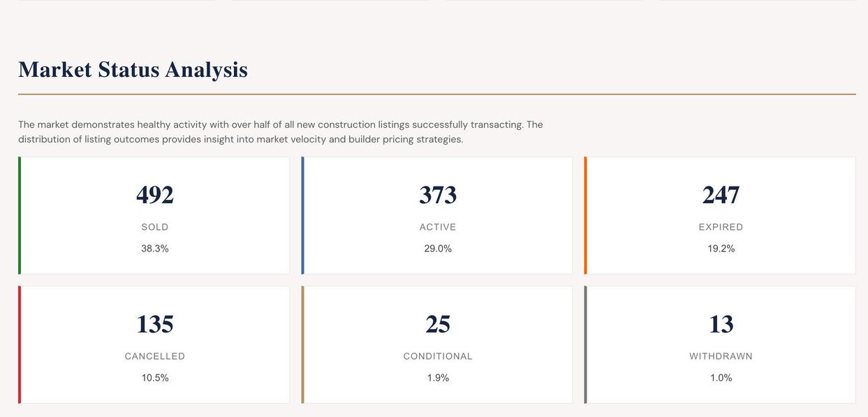Screen dimensions: 868x417
Task: Select the 247 Expired count
Action: pyautogui.click(x=721, y=195)
